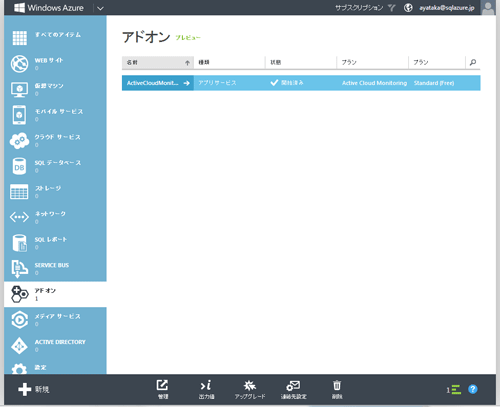Click the started status checkmark cell
Image resolution: width=500 pixels, height=407 pixels.
click(x=287, y=83)
